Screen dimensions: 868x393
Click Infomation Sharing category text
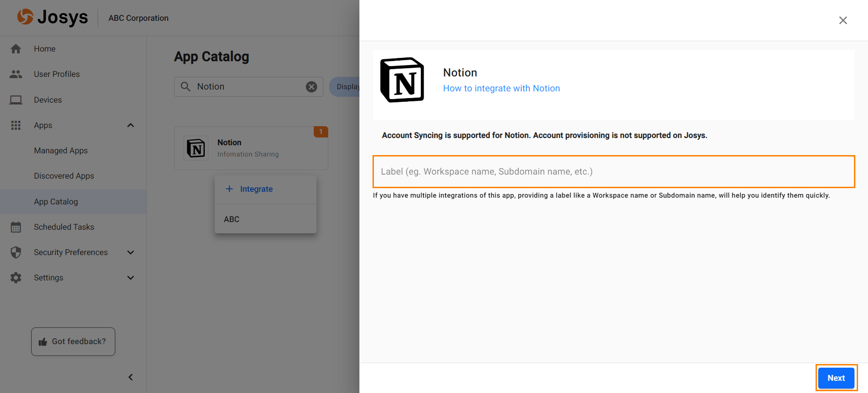[248, 154]
